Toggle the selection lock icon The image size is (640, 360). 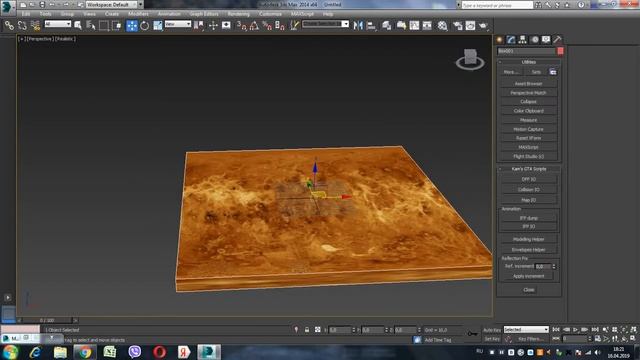point(307,330)
